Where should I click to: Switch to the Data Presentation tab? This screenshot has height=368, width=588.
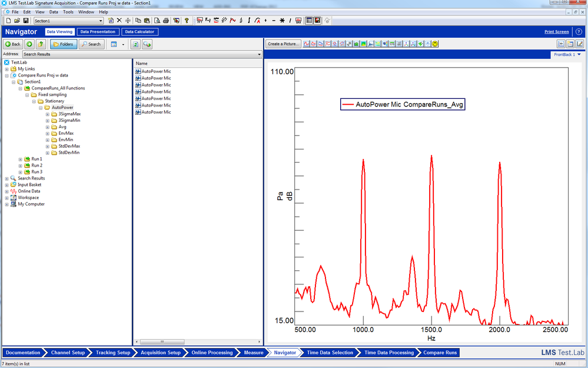(x=98, y=32)
